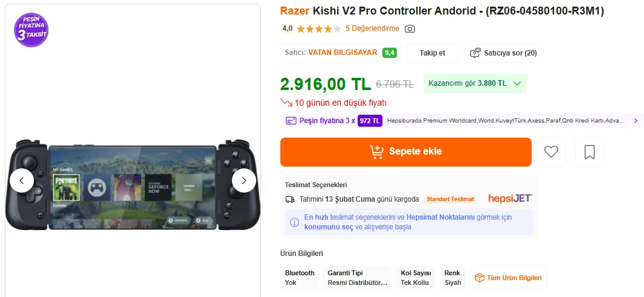Image resolution: width=644 pixels, height=297 pixels.
Task: Open Tüm Ürün Bilgileri details
Action: coord(509,278)
